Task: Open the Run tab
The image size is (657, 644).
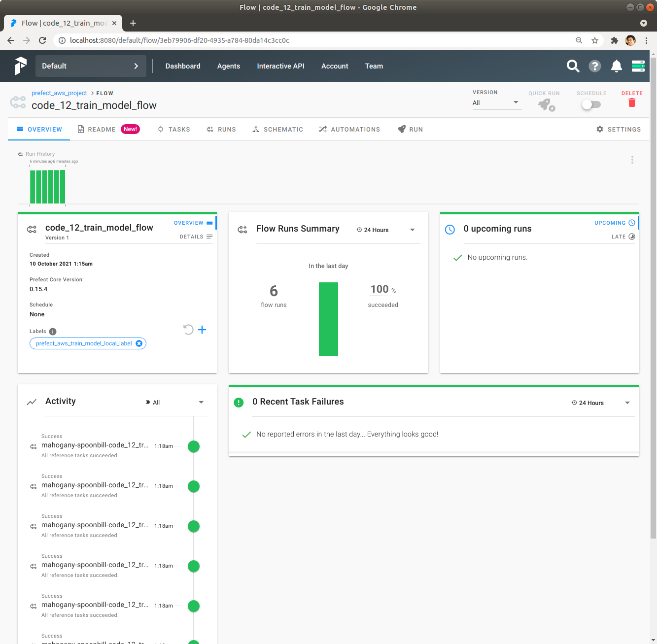Action: (410, 129)
